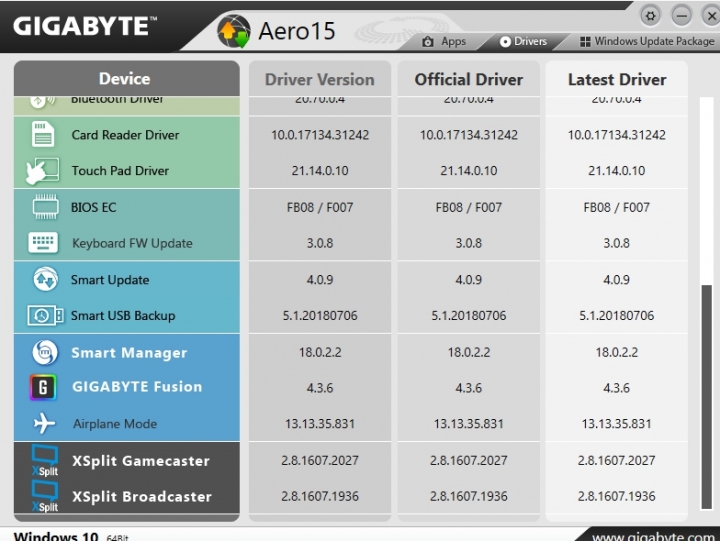Click the Smart Manager swirl icon
The height and width of the screenshot is (541, 720).
45,352
